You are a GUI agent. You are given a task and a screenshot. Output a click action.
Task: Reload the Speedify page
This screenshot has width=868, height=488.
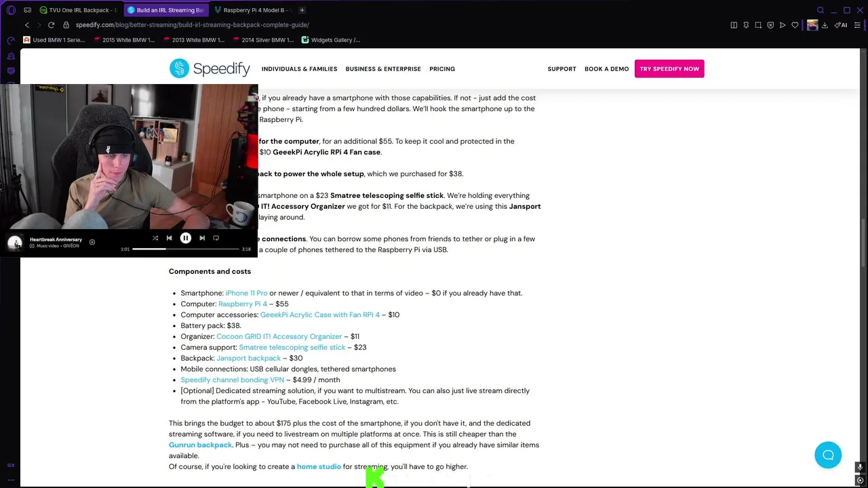pyautogui.click(x=51, y=25)
